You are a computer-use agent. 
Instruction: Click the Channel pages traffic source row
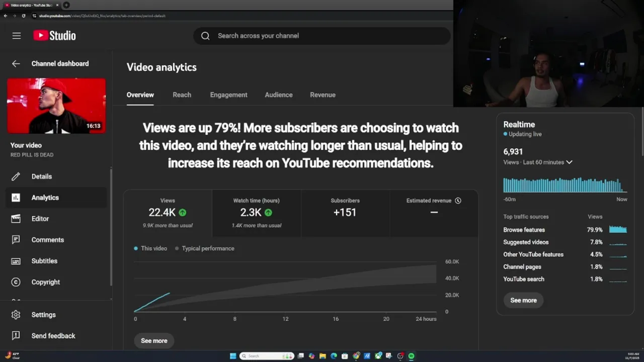tap(565, 267)
